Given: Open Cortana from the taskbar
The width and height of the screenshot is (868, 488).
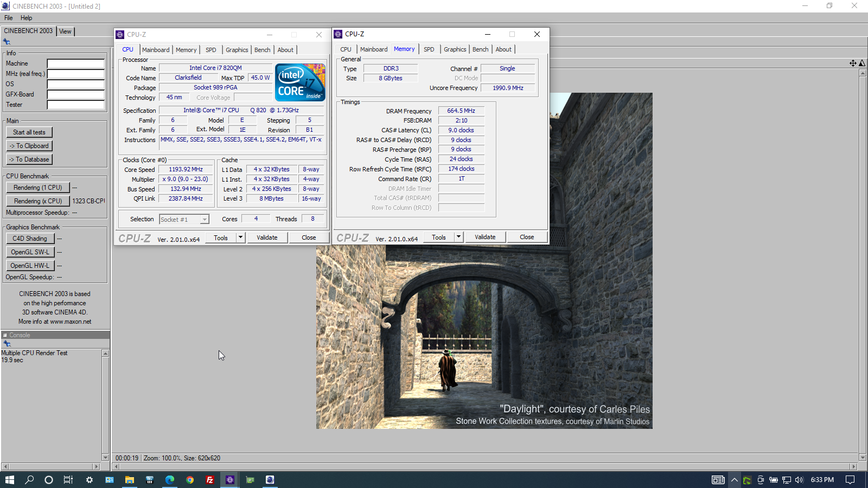Looking at the screenshot, I should [x=49, y=480].
